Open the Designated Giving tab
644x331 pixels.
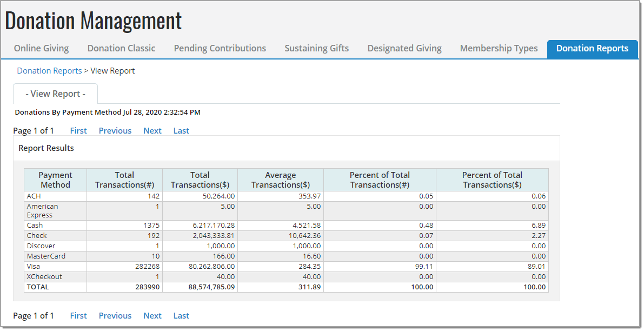[x=404, y=48]
